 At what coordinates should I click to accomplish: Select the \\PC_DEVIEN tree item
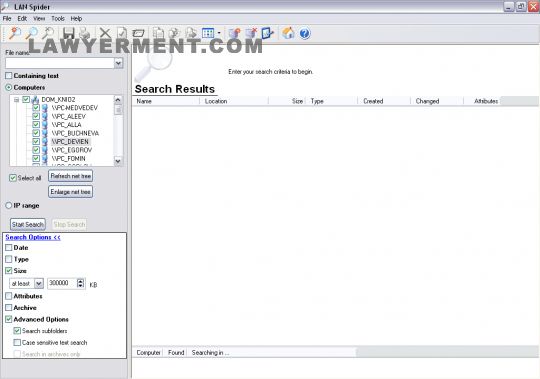pos(70,141)
